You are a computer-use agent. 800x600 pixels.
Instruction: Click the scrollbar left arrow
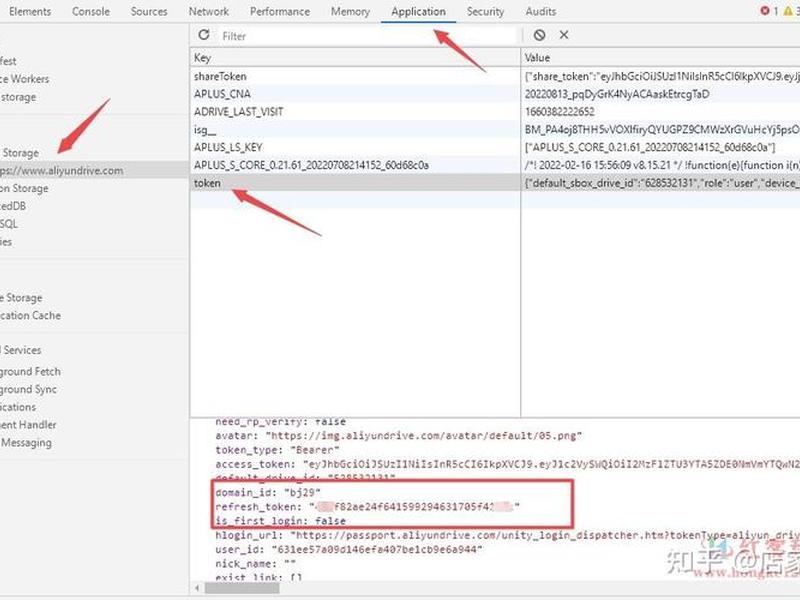coord(197,588)
